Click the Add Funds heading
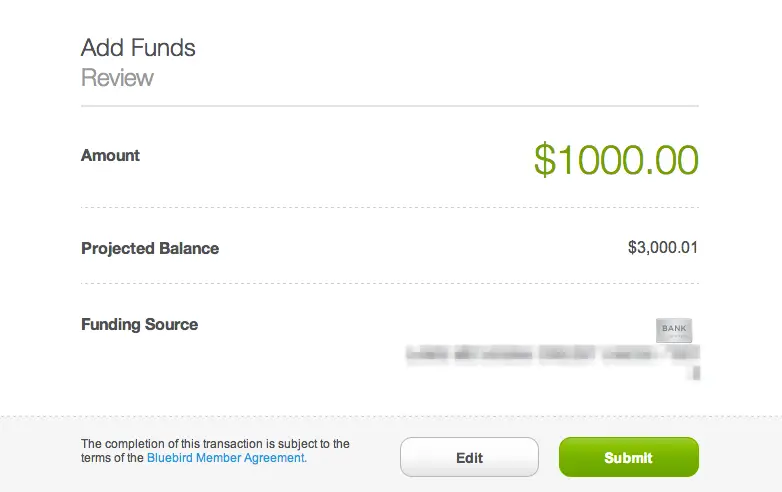This screenshot has height=492, width=782. pyautogui.click(x=138, y=48)
